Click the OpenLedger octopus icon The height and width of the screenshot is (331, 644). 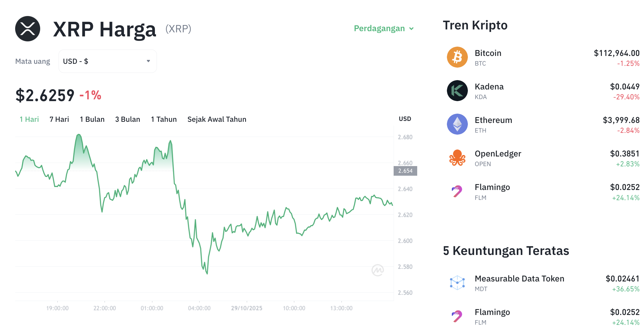click(457, 158)
